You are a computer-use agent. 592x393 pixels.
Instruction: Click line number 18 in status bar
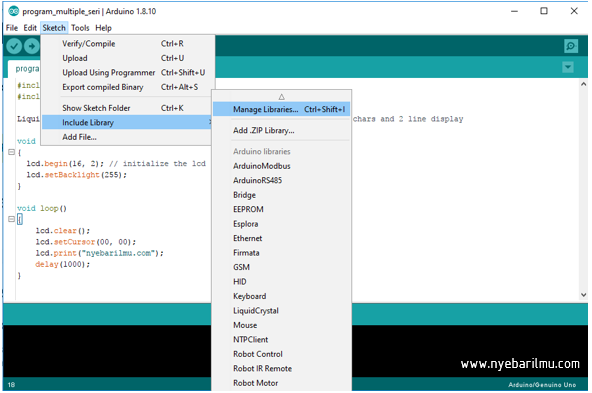[x=11, y=385]
